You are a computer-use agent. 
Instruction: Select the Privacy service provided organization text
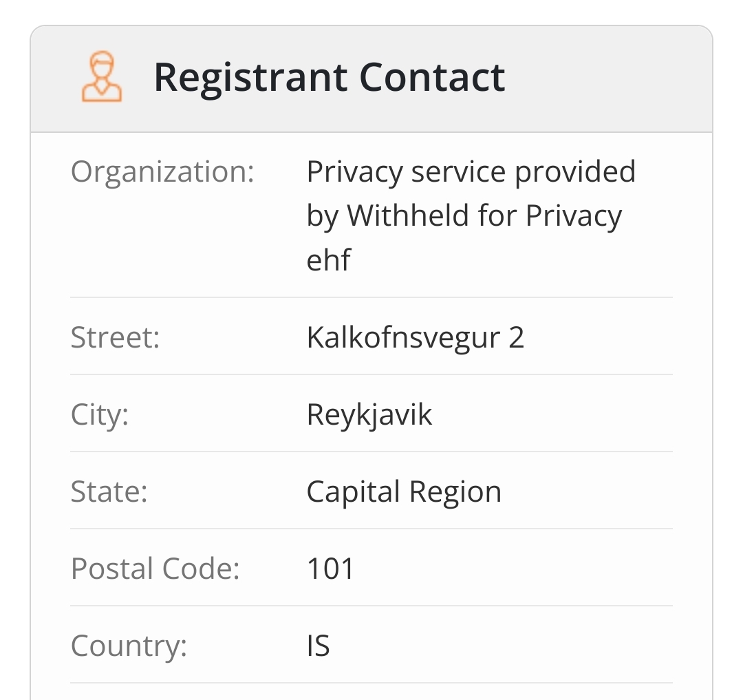tap(471, 171)
